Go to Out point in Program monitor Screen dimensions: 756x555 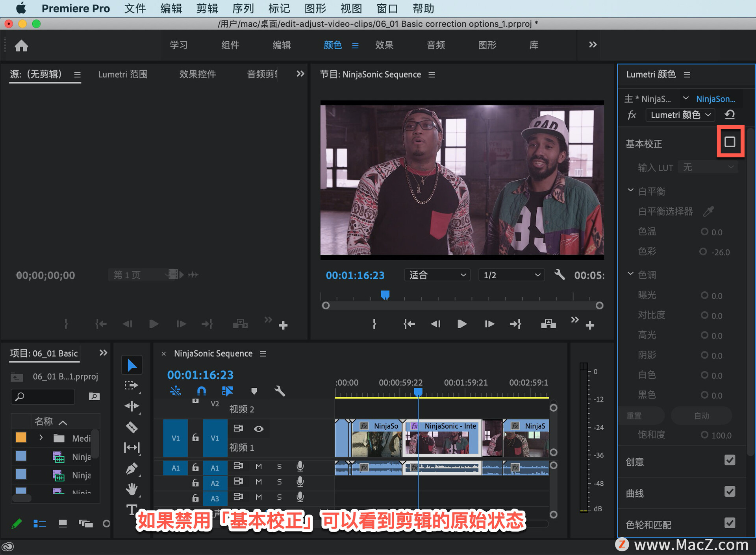[x=515, y=324]
